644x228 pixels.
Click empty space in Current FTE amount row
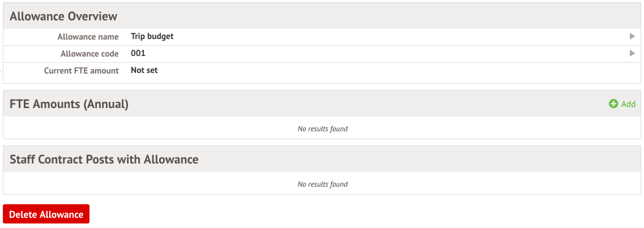[x=396, y=71]
